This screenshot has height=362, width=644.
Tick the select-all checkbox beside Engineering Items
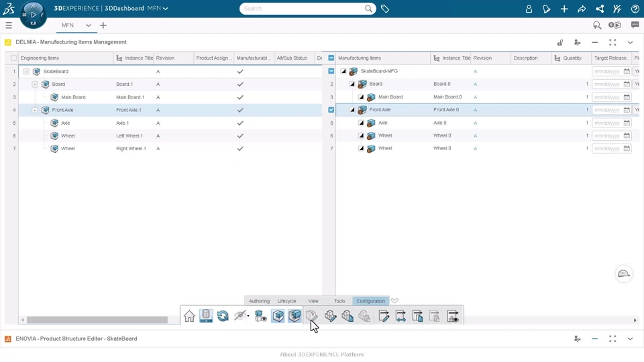pos(14,58)
